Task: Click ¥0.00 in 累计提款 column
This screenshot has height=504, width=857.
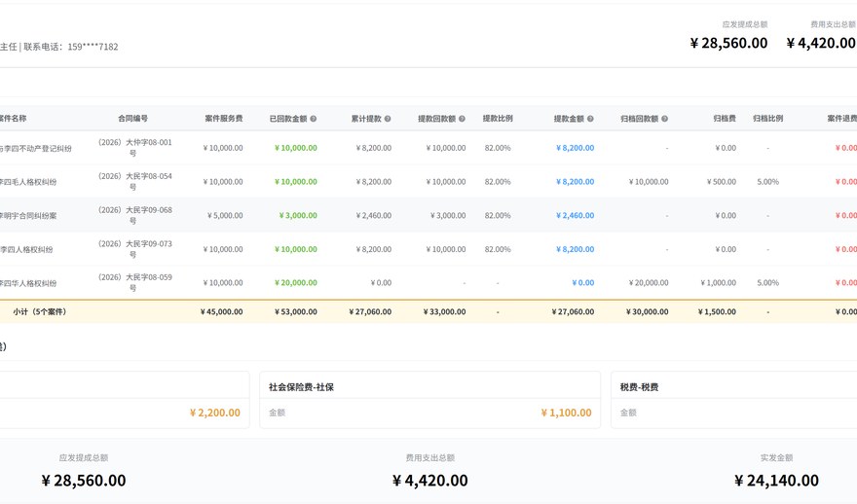Action: 381,283
